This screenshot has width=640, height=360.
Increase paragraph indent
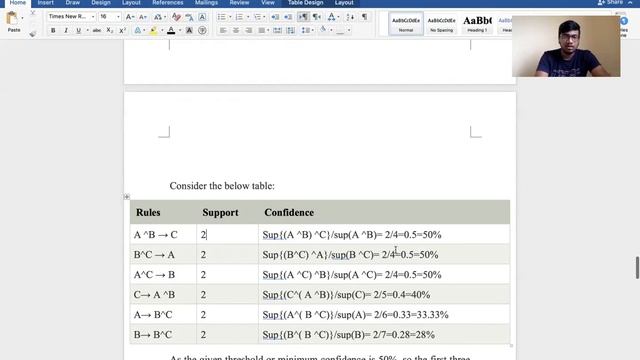[x=288, y=17]
